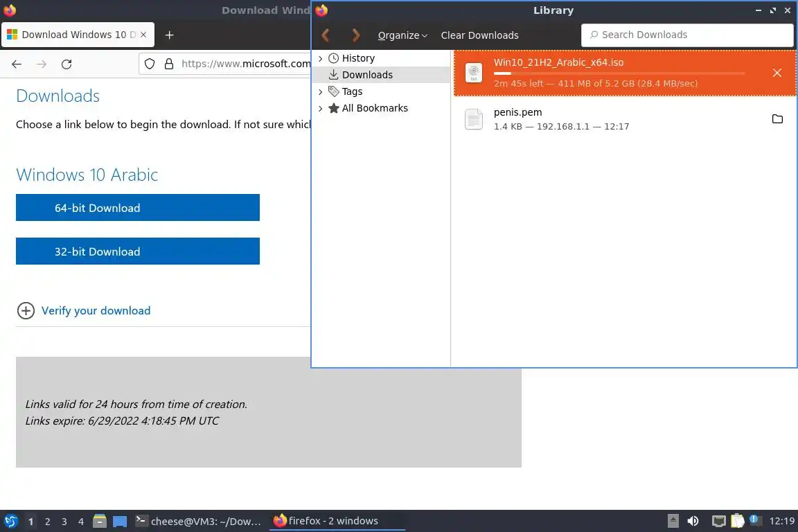Switch to workspace 2
Image resolution: width=798 pixels, height=532 pixels.
tap(48, 522)
